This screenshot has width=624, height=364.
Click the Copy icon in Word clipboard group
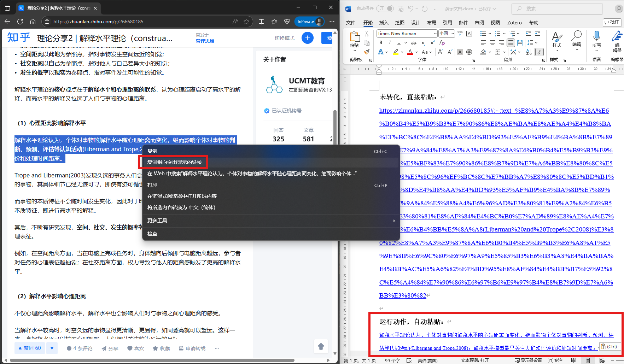tap(367, 43)
